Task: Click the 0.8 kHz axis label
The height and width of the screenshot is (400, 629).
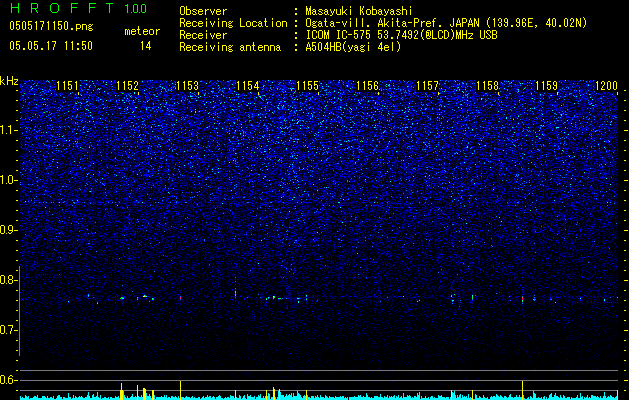Action: (9, 280)
